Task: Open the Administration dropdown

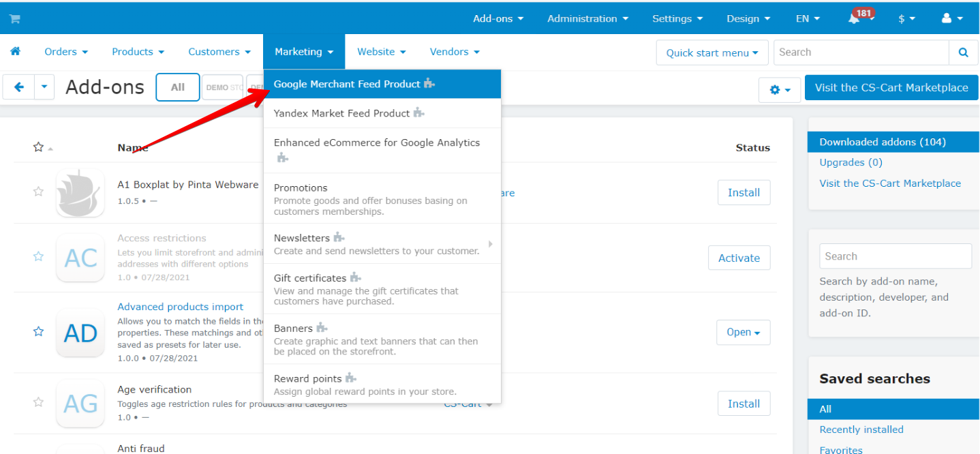Action: (x=587, y=18)
